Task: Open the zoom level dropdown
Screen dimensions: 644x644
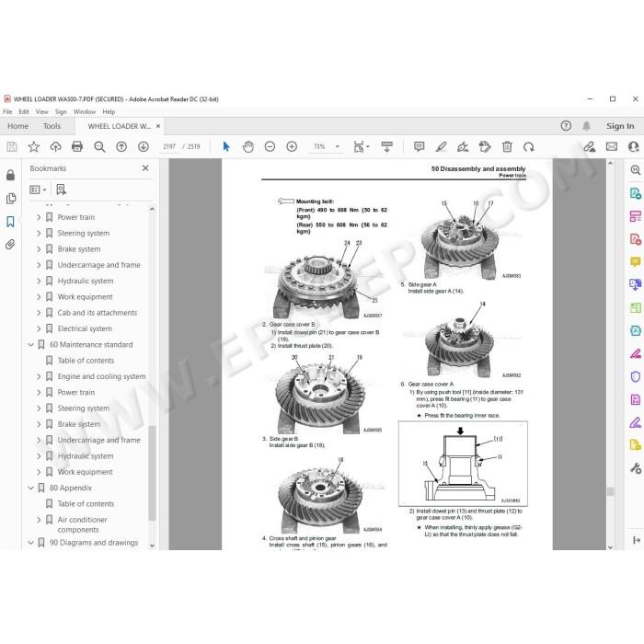Action: [x=338, y=146]
